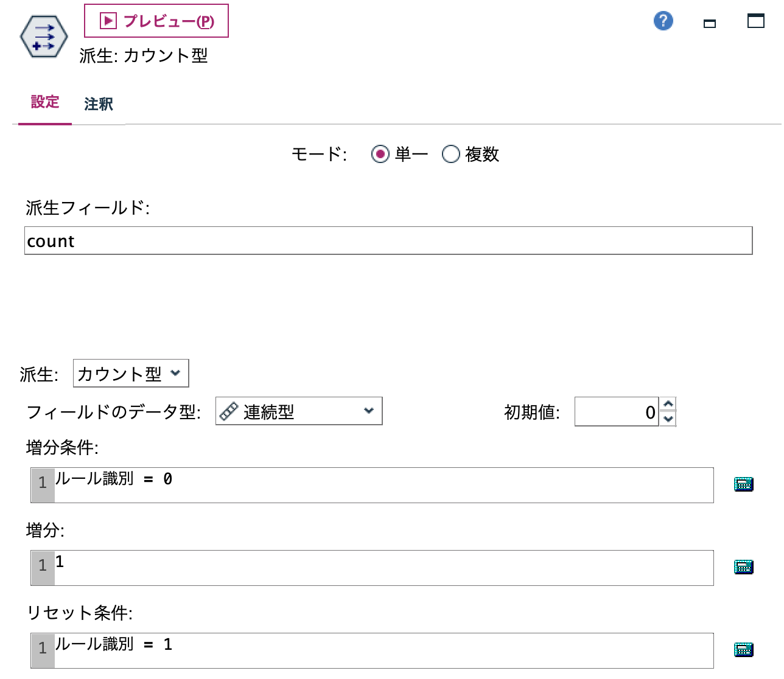Open the expression builder for リセット条件

[744, 650]
